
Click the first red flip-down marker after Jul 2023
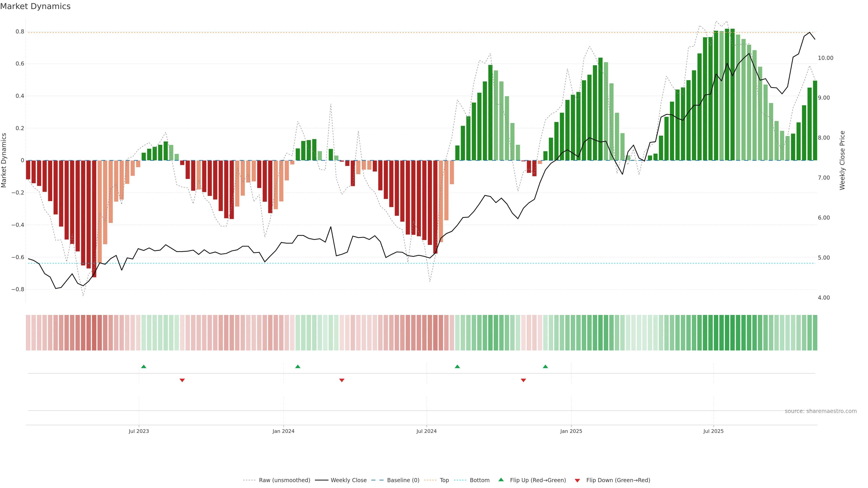(x=182, y=380)
